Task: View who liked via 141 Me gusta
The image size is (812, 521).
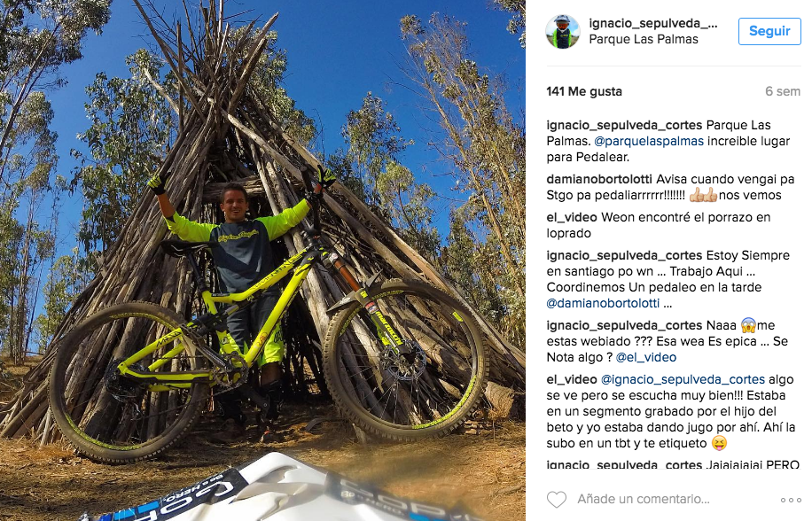Action: (584, 91)
